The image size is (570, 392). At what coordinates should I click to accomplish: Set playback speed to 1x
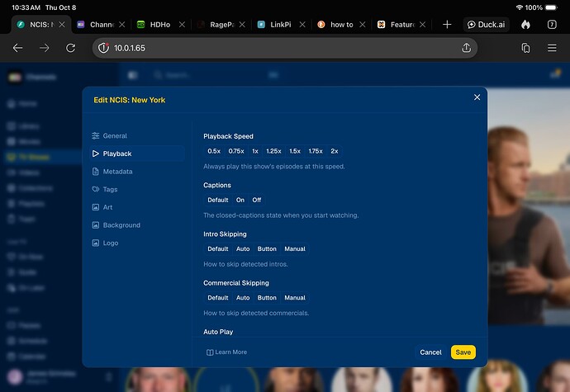pyautogui.click(x=255, y=151)
